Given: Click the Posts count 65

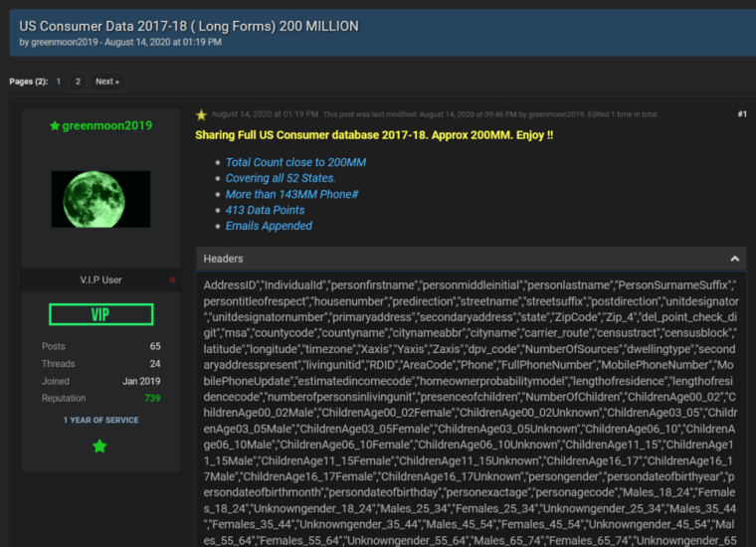Looking at the screenshot, I should coord(155,346).
